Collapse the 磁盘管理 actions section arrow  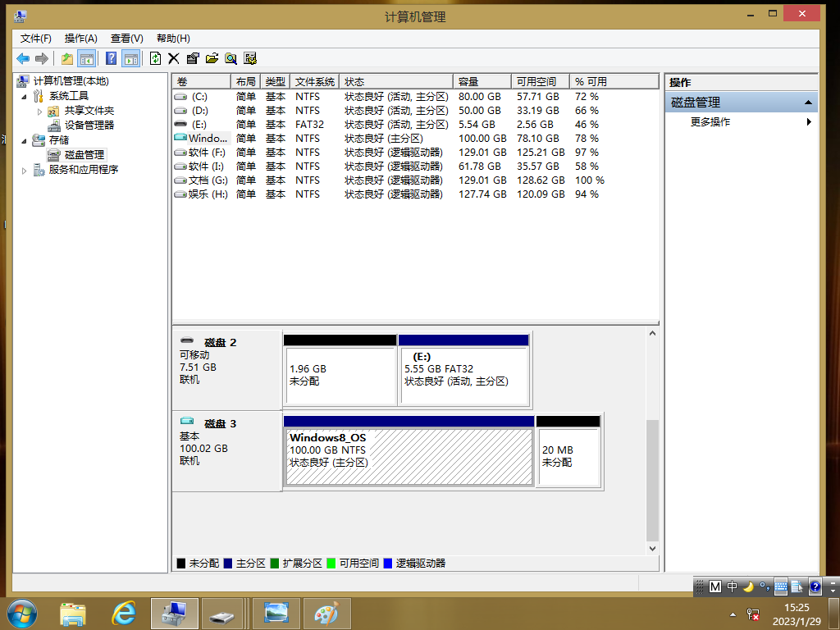(808, 103)
